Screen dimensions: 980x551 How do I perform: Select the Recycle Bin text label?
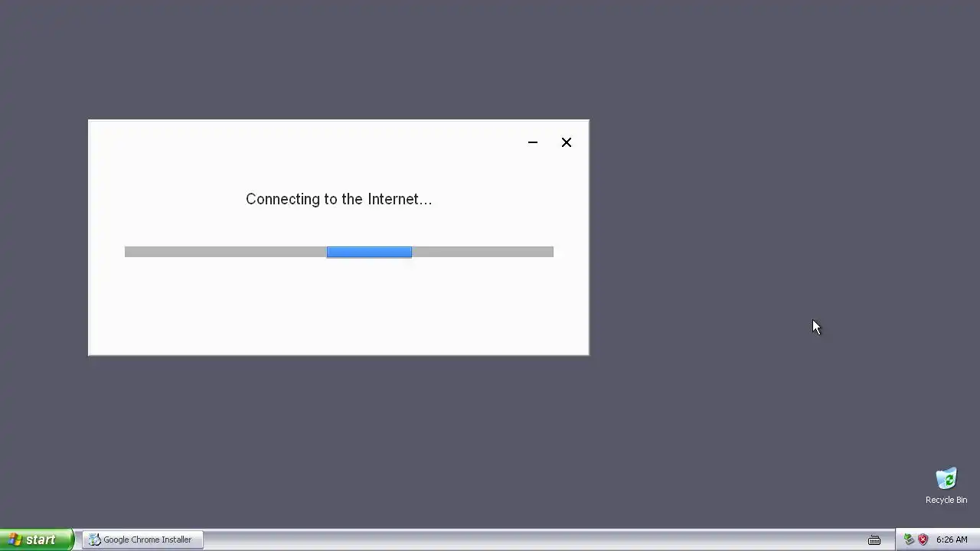coord(946,500)
